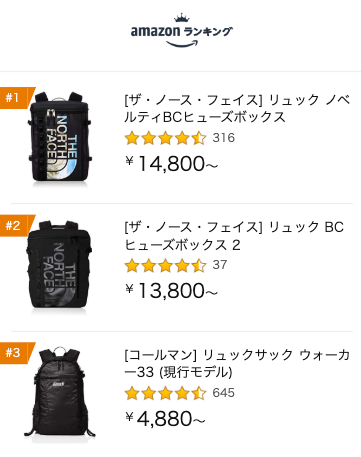Click the crown icon above amazon logo
Screen dimensions: 361x457
[182, 17]
